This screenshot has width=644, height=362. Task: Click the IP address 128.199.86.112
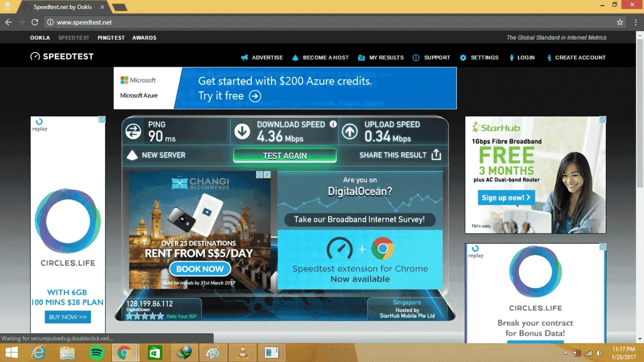click(150, 304)
